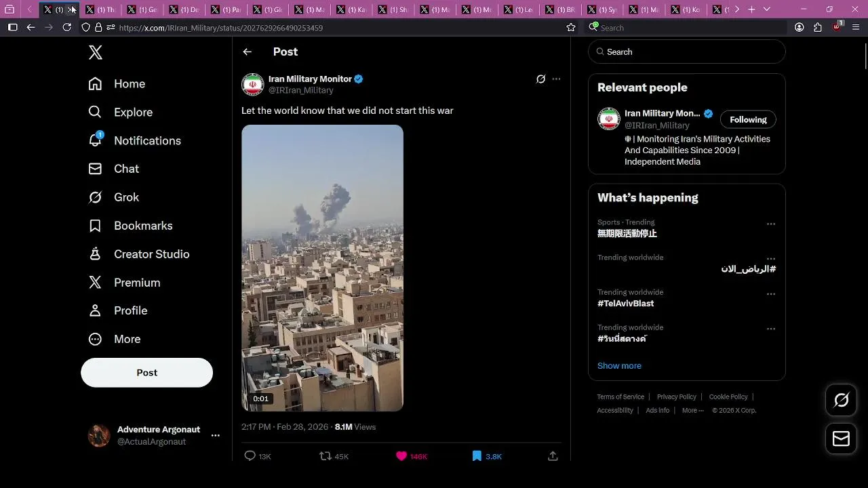Go back using the Post arrow
The width and height of the screenshot is (868, 488).
point(248,52)
